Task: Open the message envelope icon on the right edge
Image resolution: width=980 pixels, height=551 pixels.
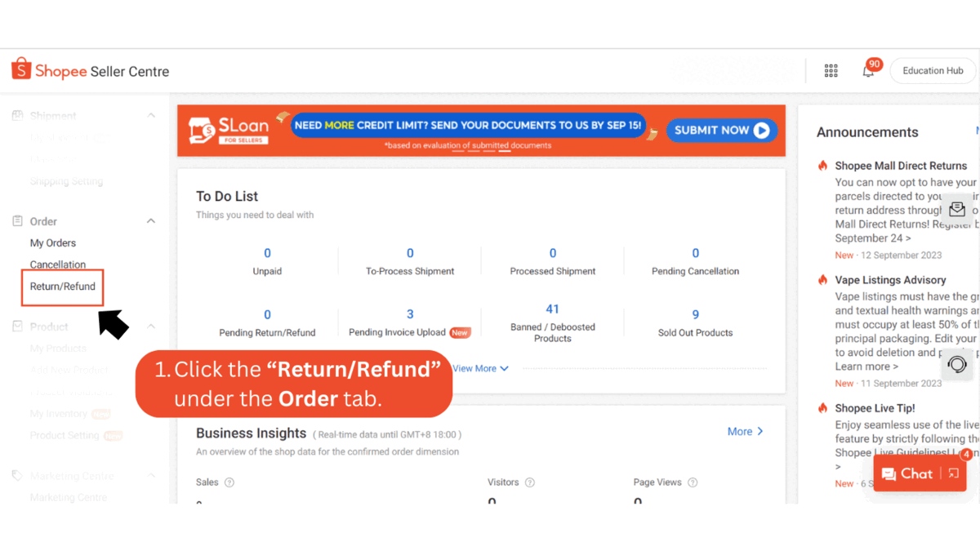Action: pyautogui.click(x=956, y=209)
